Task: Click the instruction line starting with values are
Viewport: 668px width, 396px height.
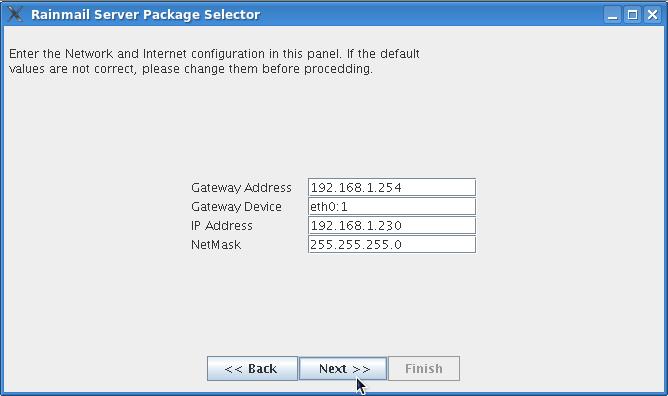Action: click(x=191, y=69)
